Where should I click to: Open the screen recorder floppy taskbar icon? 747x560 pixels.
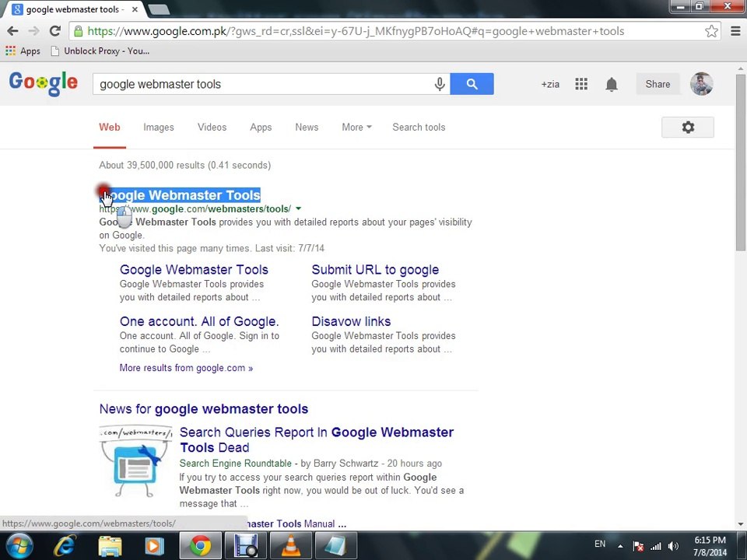pyautogui.click(x=246, y=546)
